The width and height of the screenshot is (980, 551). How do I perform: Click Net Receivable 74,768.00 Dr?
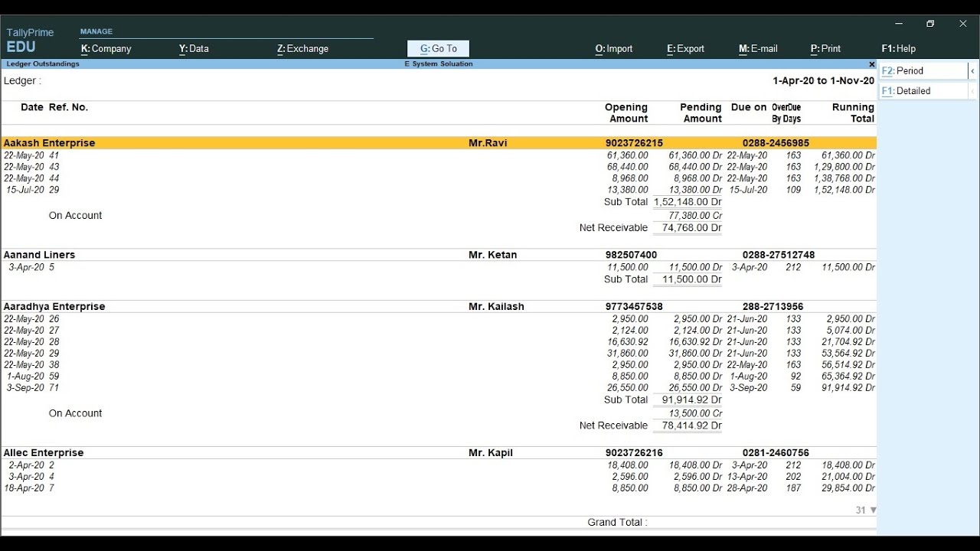coord(691,228)
